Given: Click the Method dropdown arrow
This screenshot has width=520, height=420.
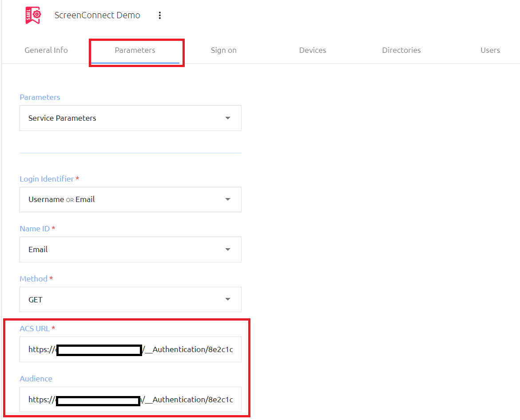Looking at the screenshot, I should [228, 299].
